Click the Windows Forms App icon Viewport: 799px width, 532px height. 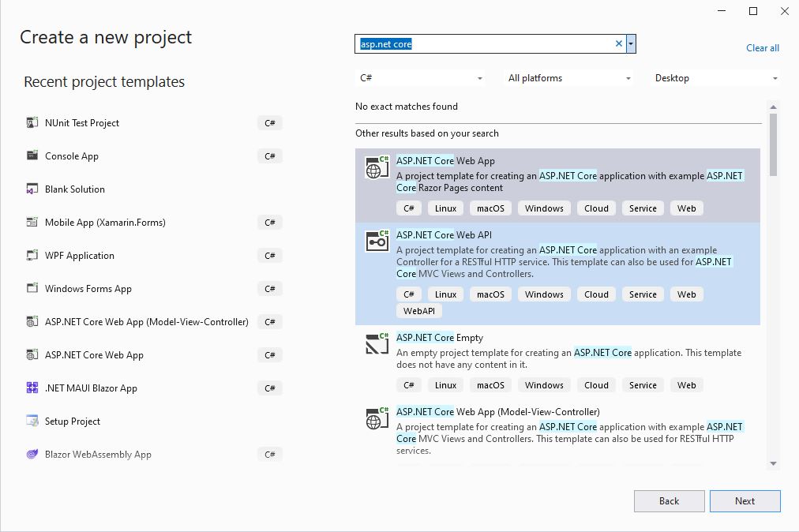click(x=32, y=288)
